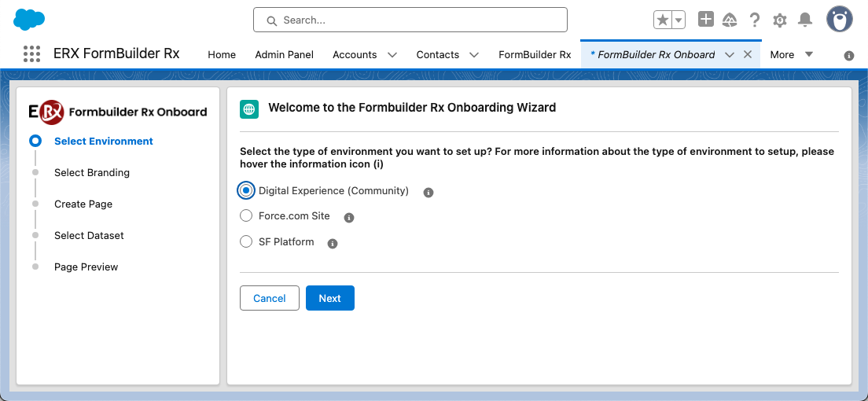Open the Setup gear menu

pos(780,20)
